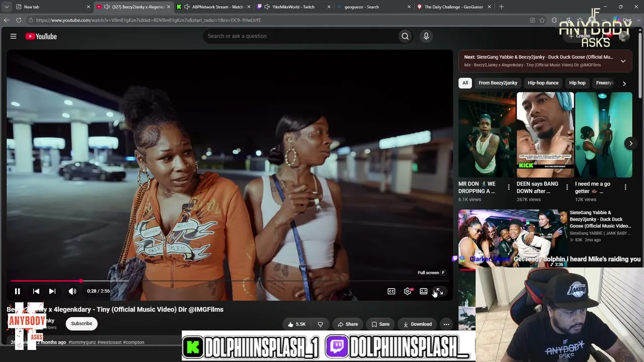Open options for 'DEEN says BANG DOWN' short
644x362 pixels.
567,187
